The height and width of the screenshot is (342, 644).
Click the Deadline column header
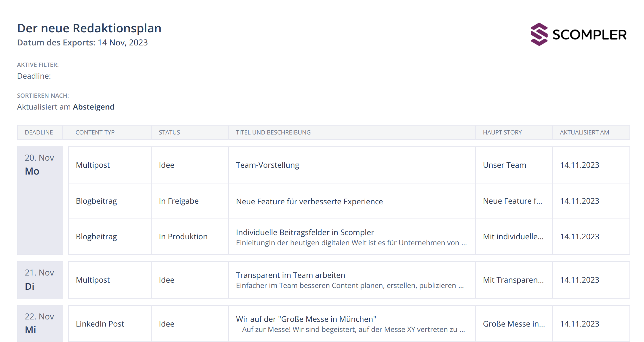pos(39,132)
